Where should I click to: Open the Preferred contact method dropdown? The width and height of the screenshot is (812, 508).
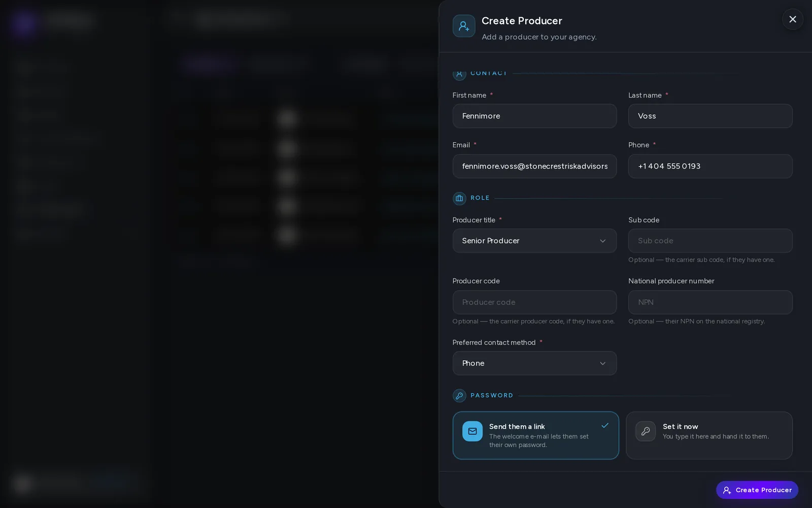[534, 363]
